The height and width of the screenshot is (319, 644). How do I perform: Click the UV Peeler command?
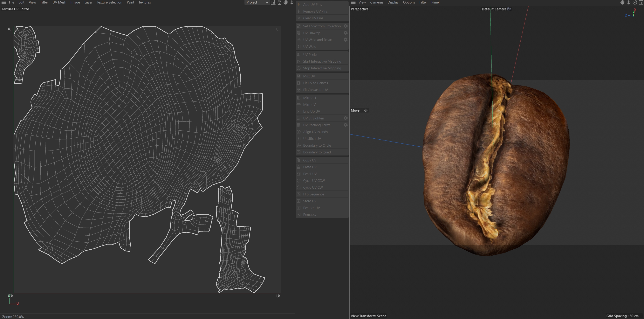(310, 55)
